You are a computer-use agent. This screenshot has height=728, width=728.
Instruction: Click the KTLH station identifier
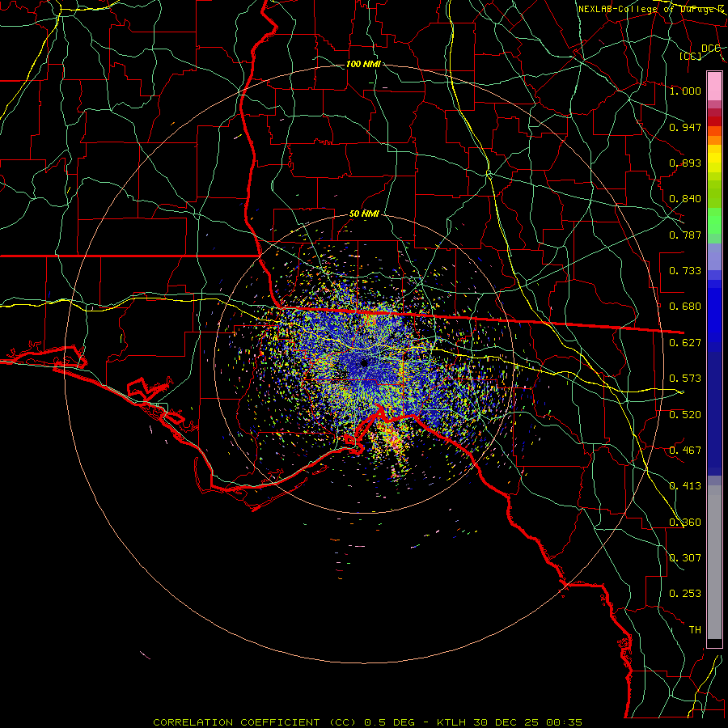451,722
